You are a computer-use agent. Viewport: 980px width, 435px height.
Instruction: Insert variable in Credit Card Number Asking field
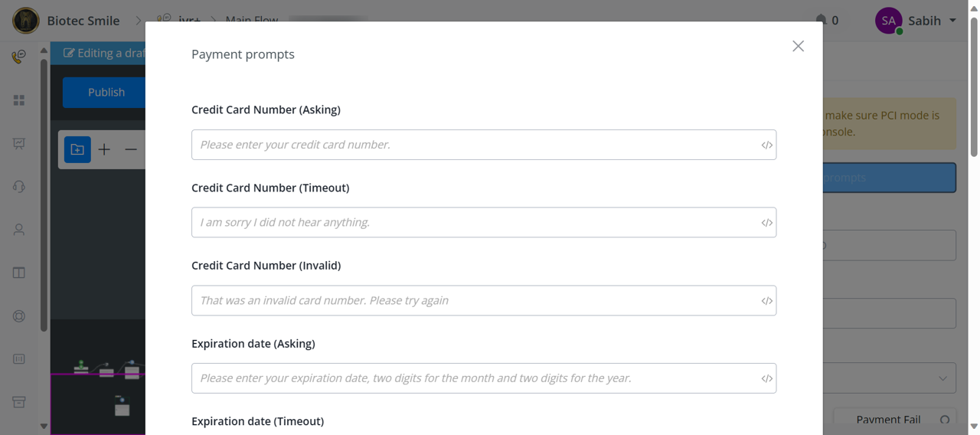pyautogui.click(x=766, y=145)
